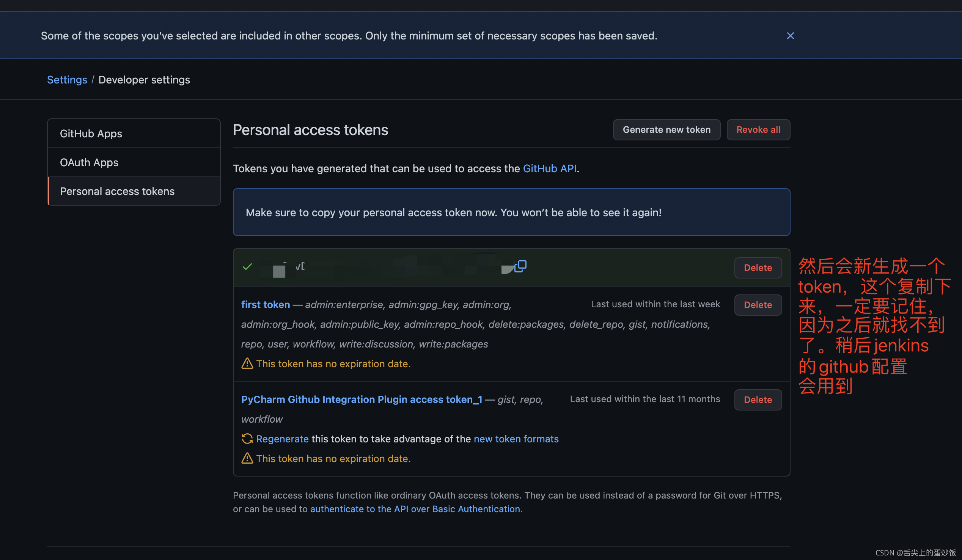Dismiss the scopes notice banner
The image size is (962, 560).
click(790, 36)
